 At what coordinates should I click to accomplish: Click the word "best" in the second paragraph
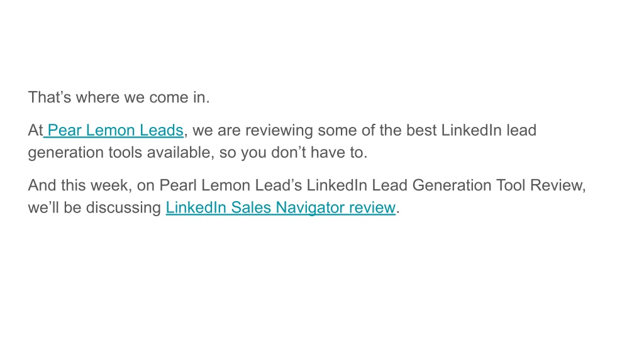click(x=421, y=130)
